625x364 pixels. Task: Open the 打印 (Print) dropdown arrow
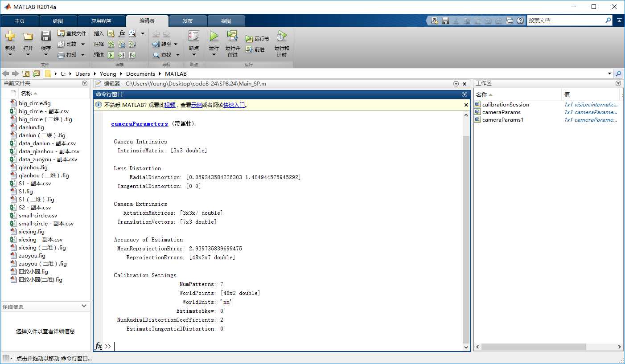tap(83, 55)
